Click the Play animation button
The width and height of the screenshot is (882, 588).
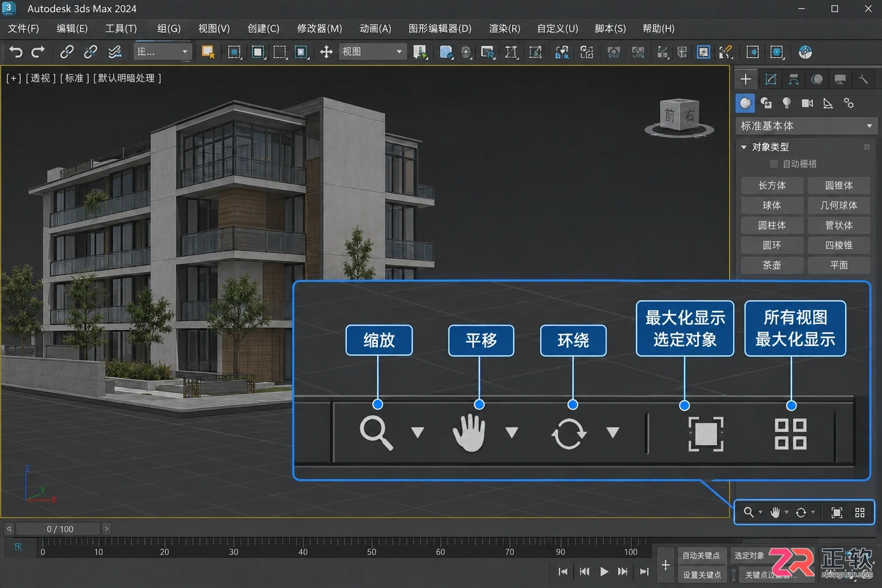pyautogui.click(x=604, y=571)
